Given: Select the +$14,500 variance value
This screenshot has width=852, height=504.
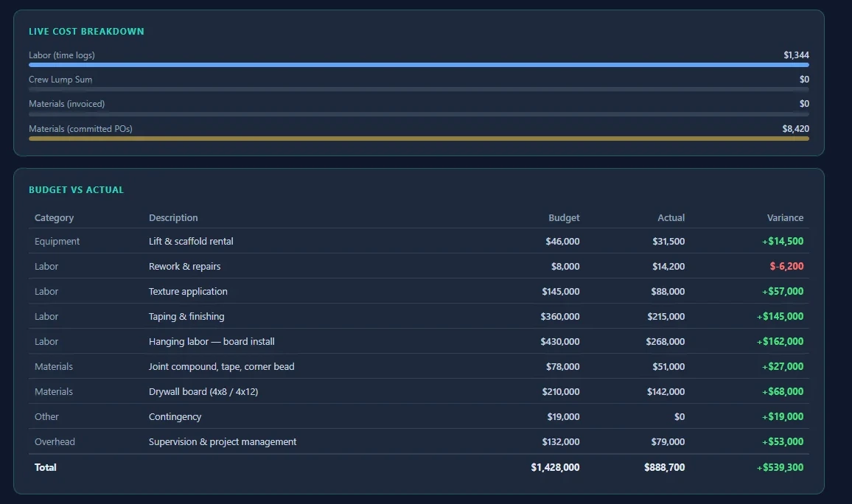Looking at the screenshot, I should (x=783, y=241).
